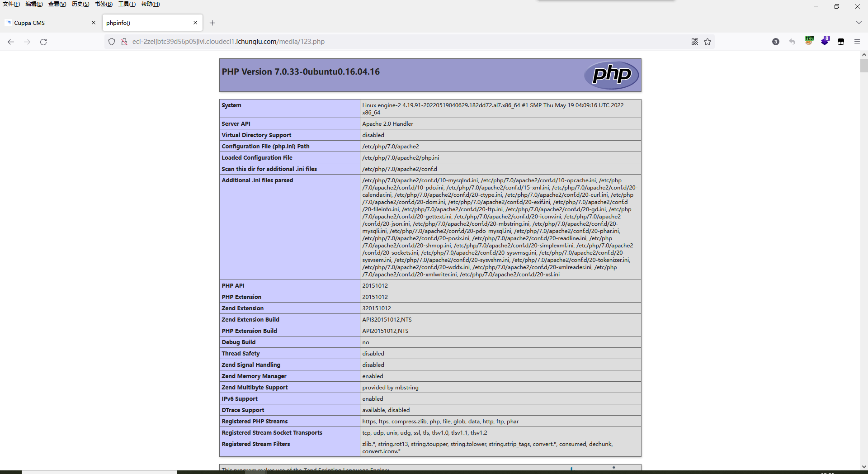
Task: Select the phpinfo() tab
Action: [x=152, y=23]
